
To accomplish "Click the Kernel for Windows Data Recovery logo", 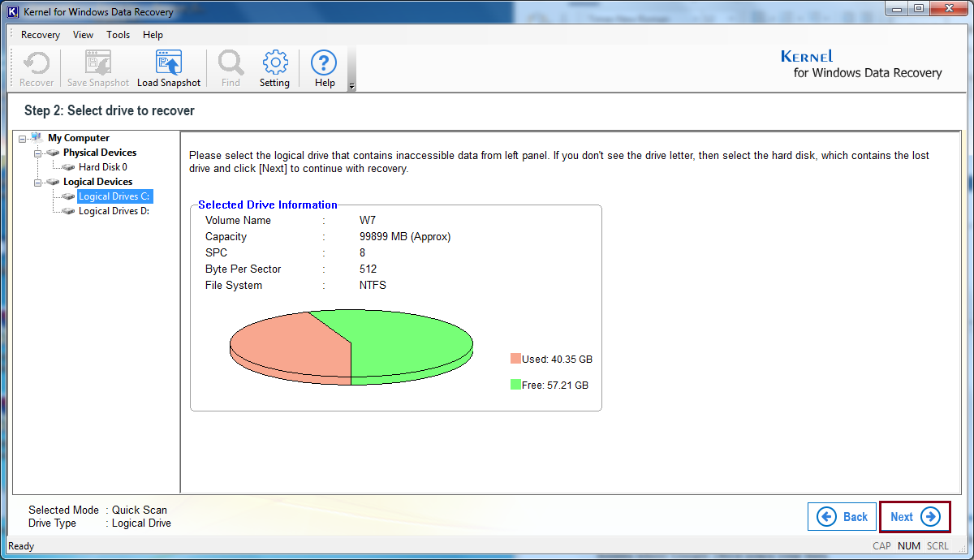I will [x=861, y=65].
